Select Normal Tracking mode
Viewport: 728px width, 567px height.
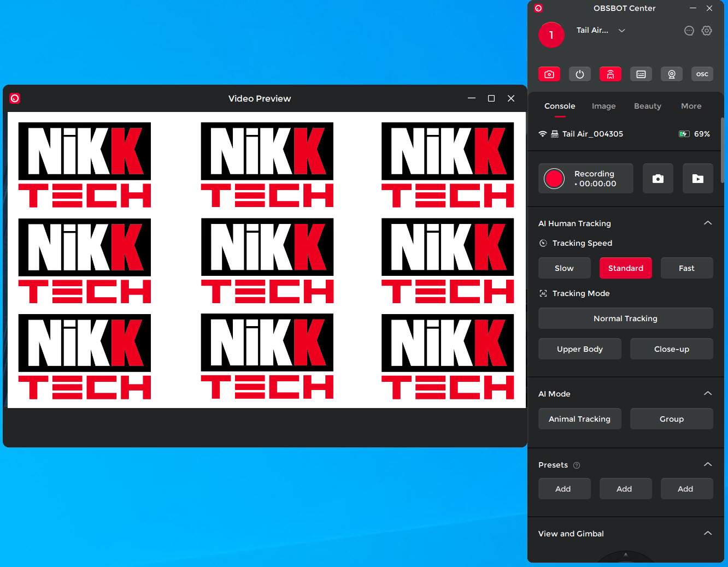tap(626, 318)
